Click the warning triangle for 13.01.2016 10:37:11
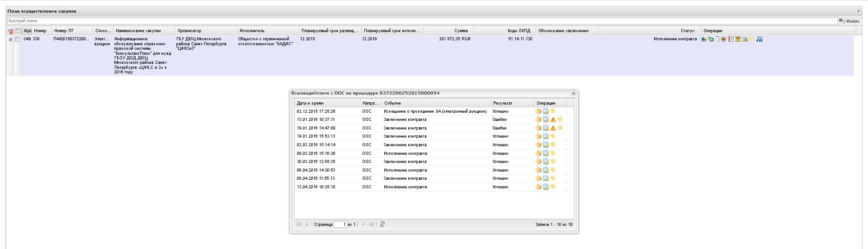The height and width of the screenshot is (249, 868). [553, 120]
